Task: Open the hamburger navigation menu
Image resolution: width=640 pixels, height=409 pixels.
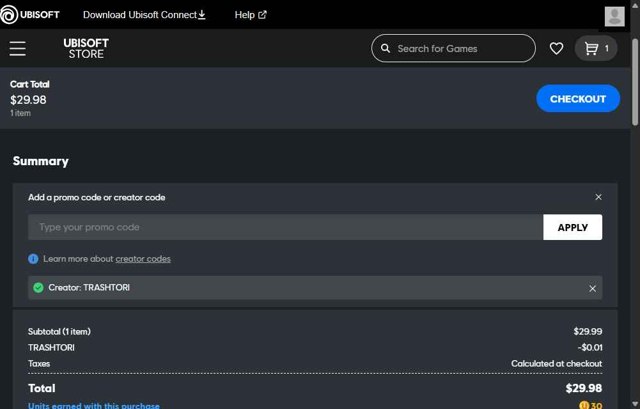Action: pyautogui.click(x=18, y=48)
